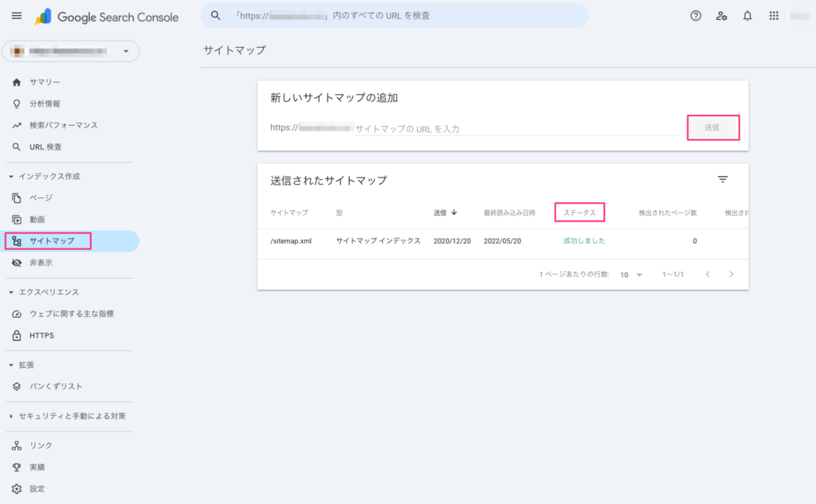Viewport: 816px width, 504px height.
Task: Open the Google apps grid
Action: (772, 15)
